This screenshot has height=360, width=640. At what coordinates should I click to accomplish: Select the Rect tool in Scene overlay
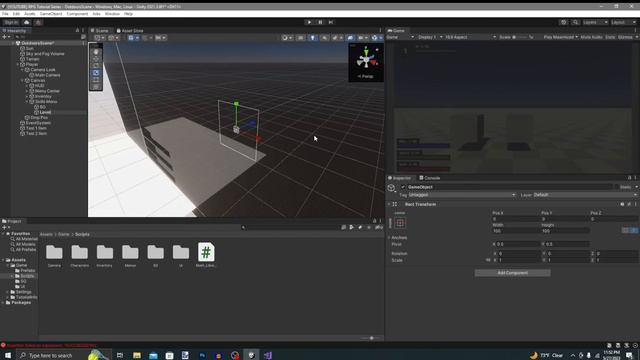coord(96,80)
